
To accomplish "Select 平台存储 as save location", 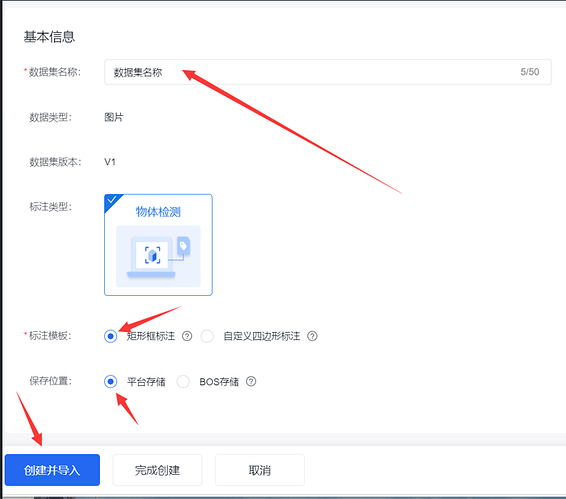I will (x=110, y=382).
